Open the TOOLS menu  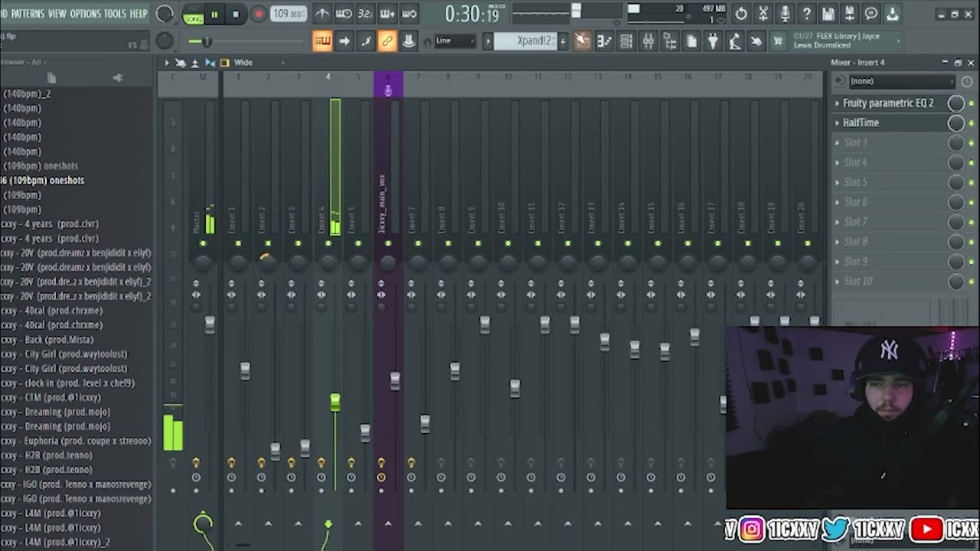115,14
